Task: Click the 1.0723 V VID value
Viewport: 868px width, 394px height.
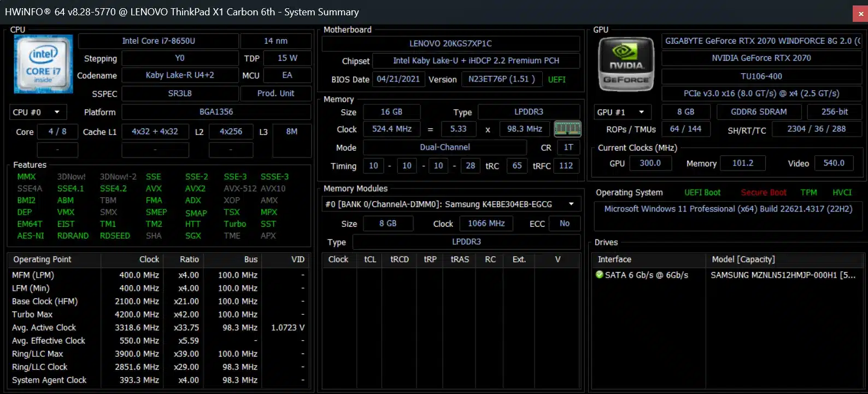Action: [288, 328]
